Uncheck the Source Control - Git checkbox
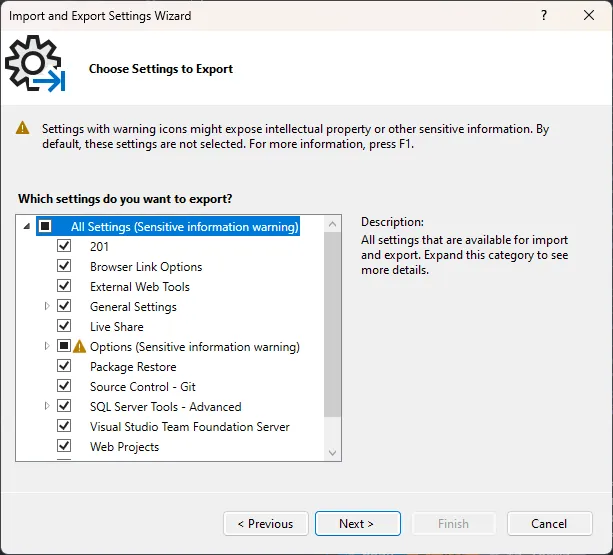Image resolution: width=613 pixels, height=555 pixels. point(64,386)
